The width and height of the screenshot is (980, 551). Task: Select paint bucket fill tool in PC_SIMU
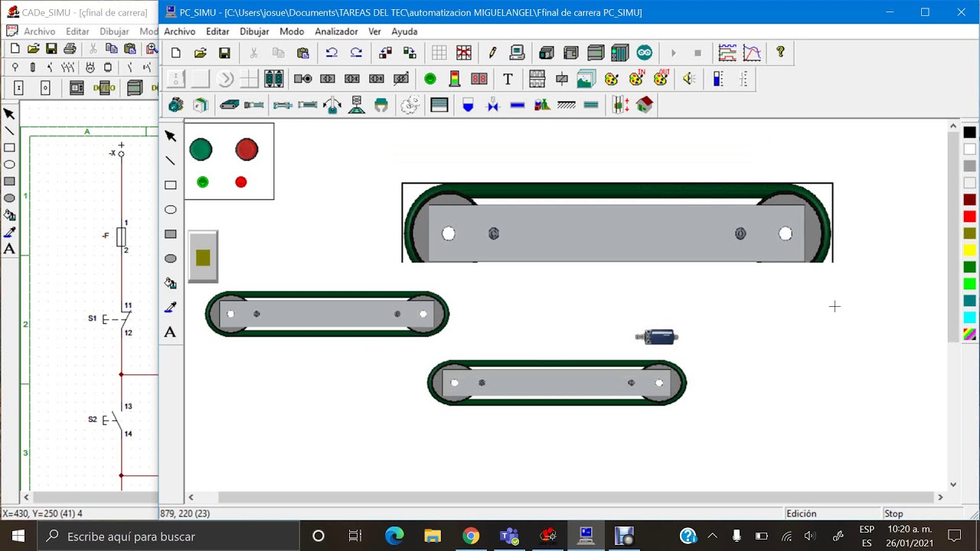coord(171,283)
